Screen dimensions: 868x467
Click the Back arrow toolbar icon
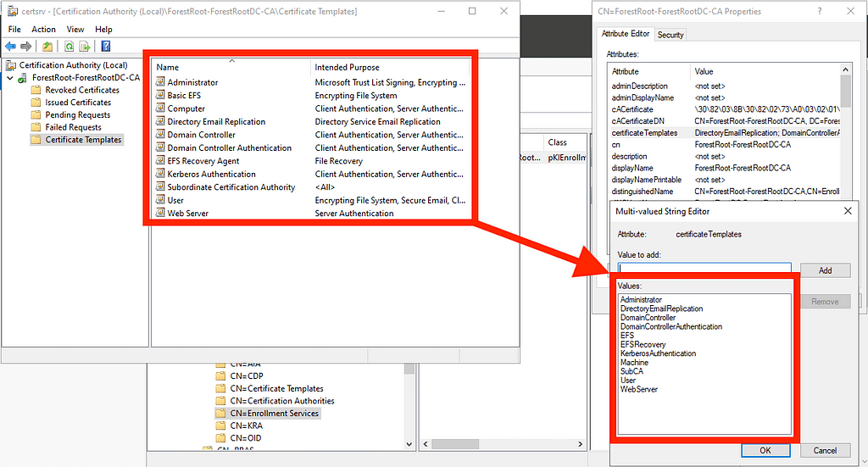click(x=10, y=47)
